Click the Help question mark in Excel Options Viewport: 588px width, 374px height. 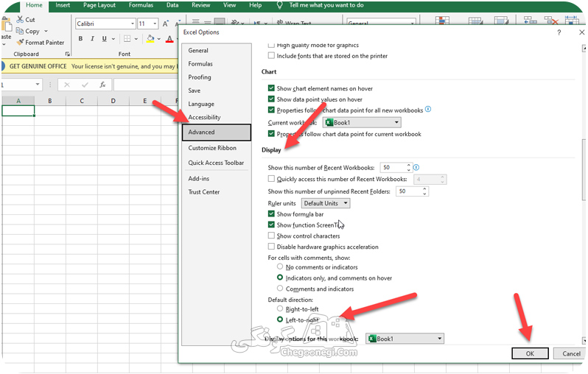pyautogui.click(x=559, y=32)
